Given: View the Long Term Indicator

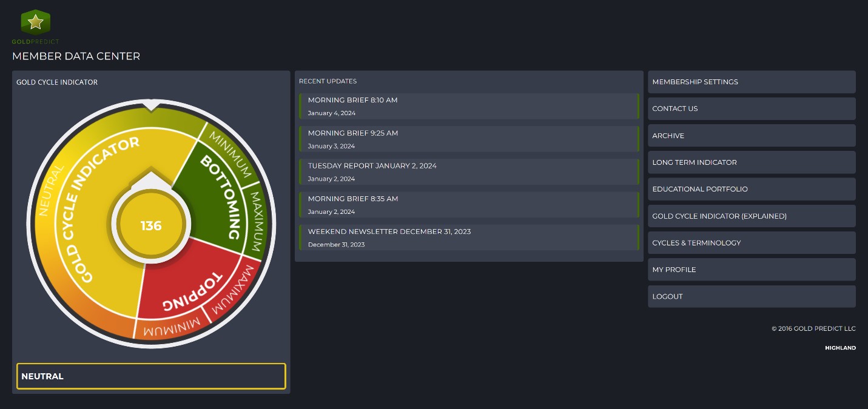Looking at the screenshot, I should 751,162.
